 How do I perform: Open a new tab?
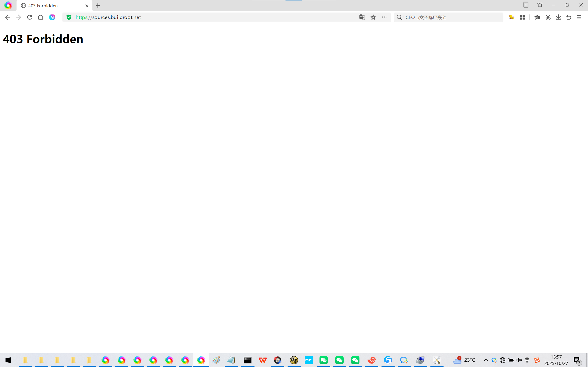point(98,6)
